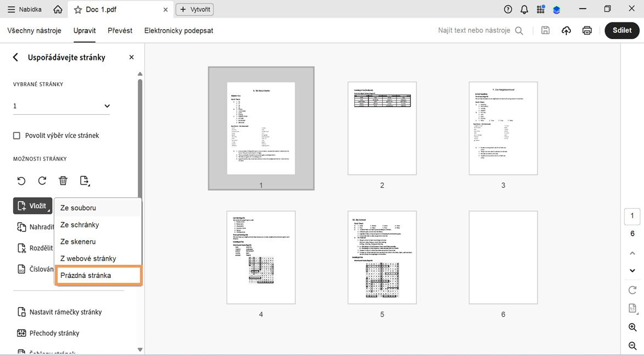
Task: Choose Ze souboru from the insert menu
Action: [98, 208]
